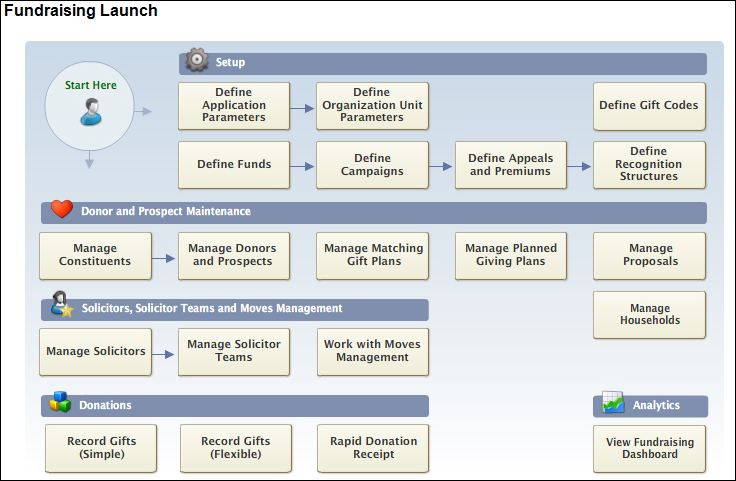
Task: Select the Define Gift Codes box
Action: pyautogui.click(x=649, y=106)
